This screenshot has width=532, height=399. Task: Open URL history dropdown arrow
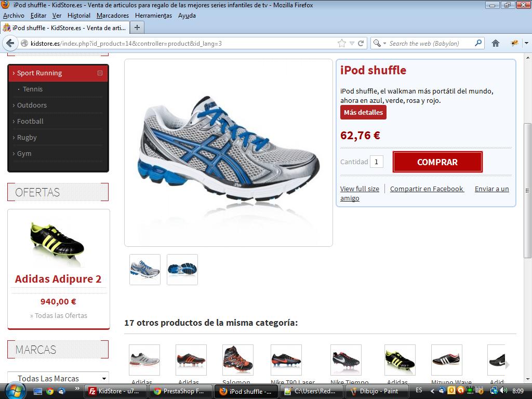click(x=352, y=44)
